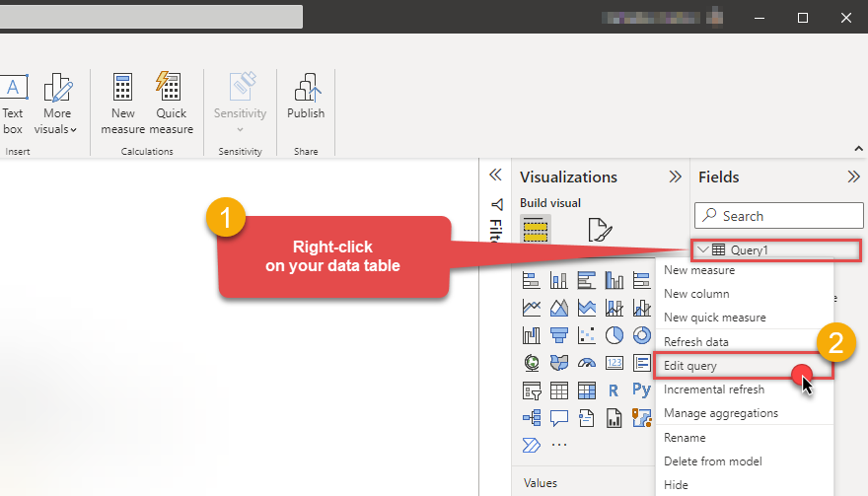Select Paginated report visual
The width and height of the screenshot is (868, 496).
[x=615, y=418]
